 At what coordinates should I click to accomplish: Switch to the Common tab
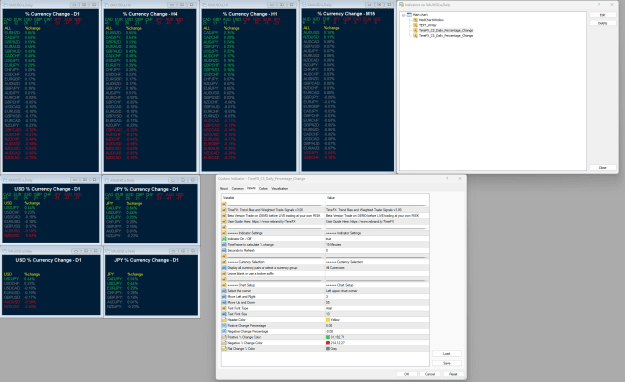[x=238, y=188]
